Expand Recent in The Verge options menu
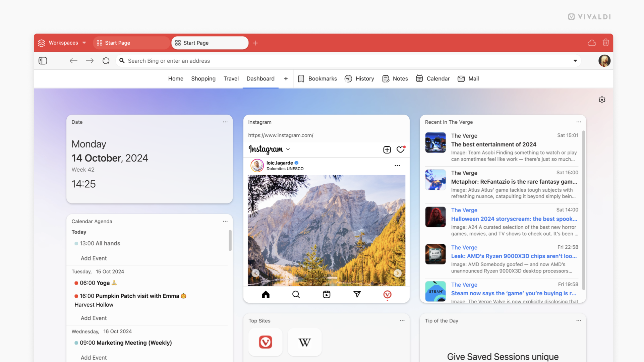Screen dimensions: 644x362 point(579,122)
